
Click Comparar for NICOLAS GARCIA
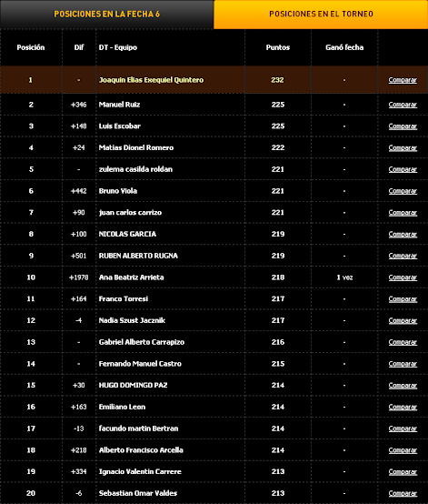(x=403, y=235)
